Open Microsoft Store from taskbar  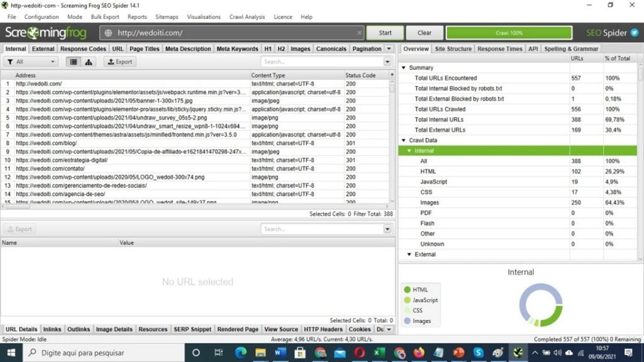click(x=300, y=353)
